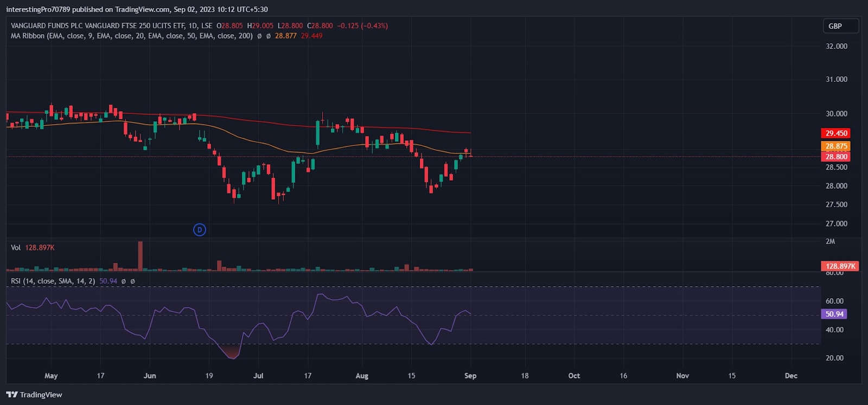Click the 20.00 RSI axis level
Viewport: 868px width, 405px height.
[x=834, y=358]
